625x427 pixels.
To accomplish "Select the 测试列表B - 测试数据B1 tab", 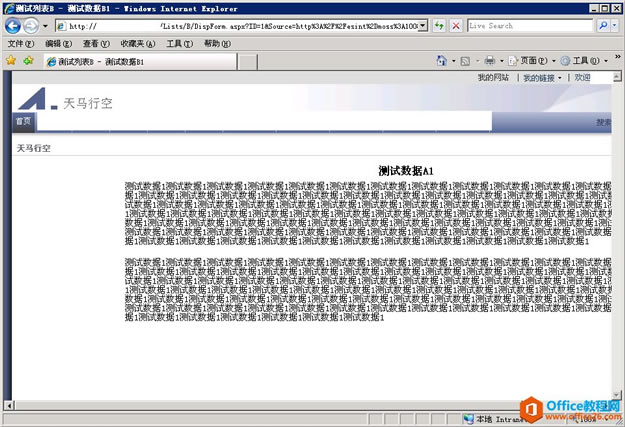I will click(140, 62).
